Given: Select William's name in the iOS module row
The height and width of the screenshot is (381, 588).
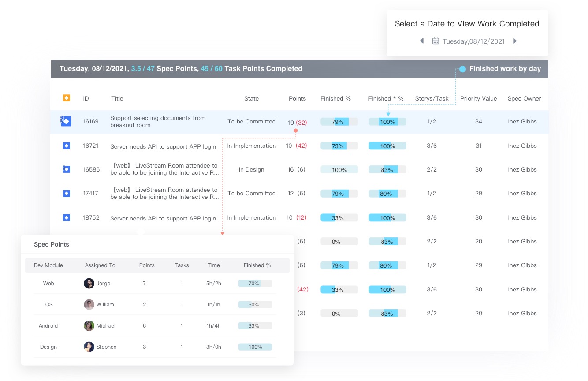Looking at the screenshot, I should click(105, 305).
